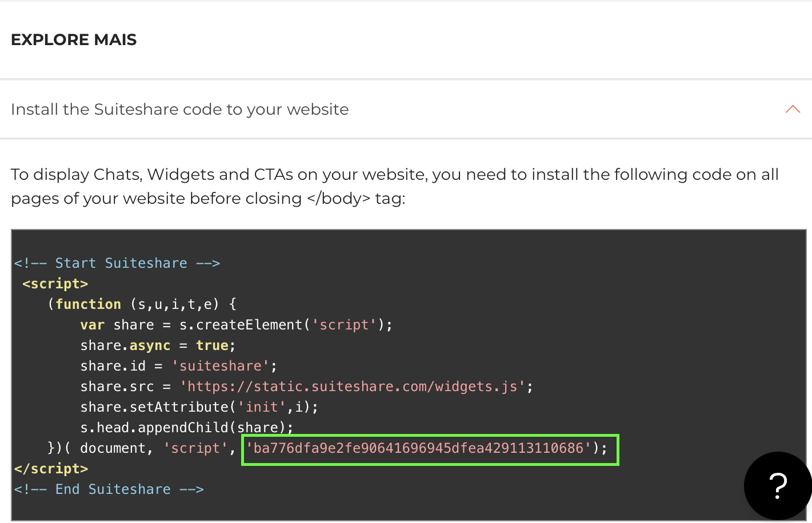This screenshot has width=812, height=523.
Task: Click the share.setAttribute('init',i) line
Action: (199, 407)
